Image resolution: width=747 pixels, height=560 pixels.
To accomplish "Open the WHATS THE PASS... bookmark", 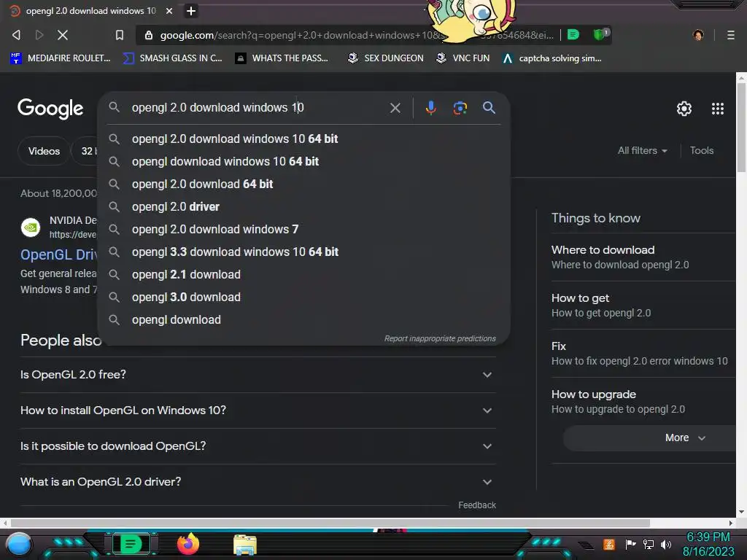I will (x=282, y=58).
